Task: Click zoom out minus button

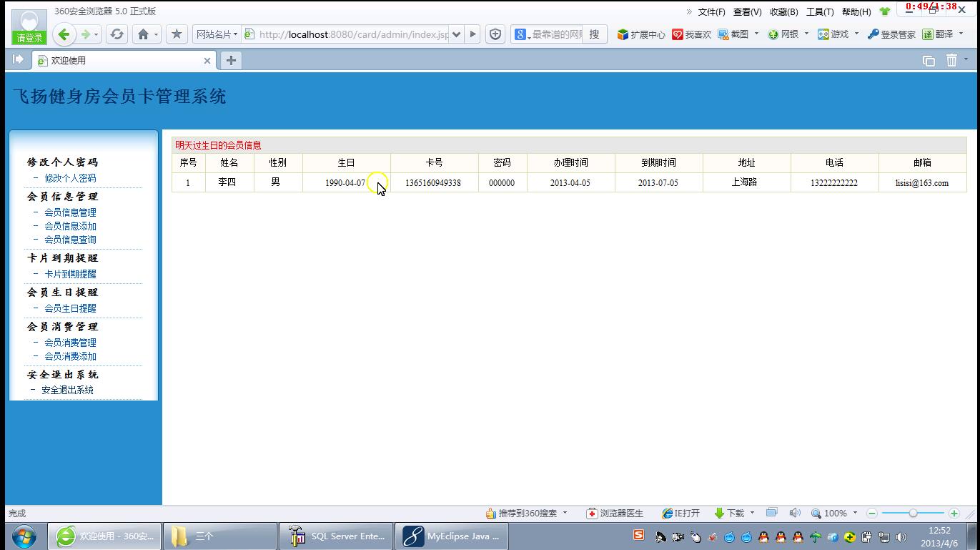Action: tap(872, 514)
